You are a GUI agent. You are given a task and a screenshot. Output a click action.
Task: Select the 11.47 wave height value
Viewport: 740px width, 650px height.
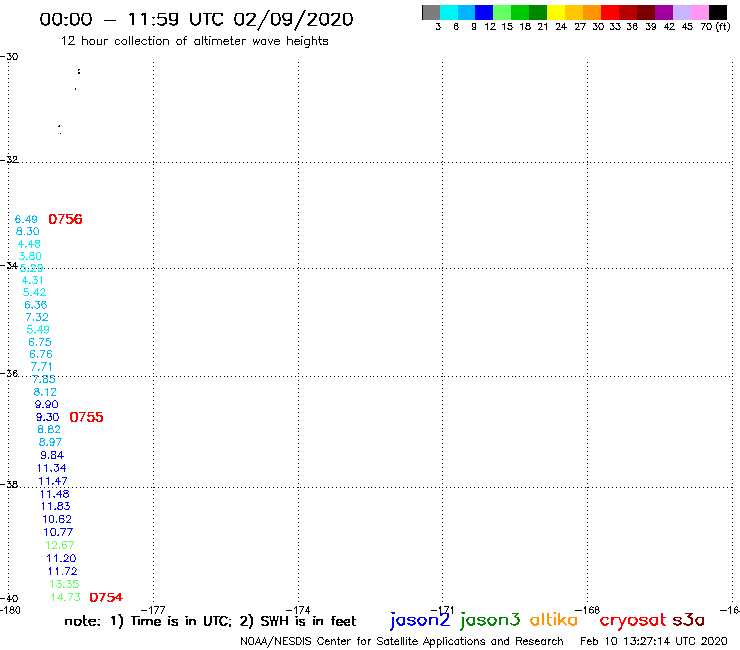pyautogui.click(x=53, y=481)
